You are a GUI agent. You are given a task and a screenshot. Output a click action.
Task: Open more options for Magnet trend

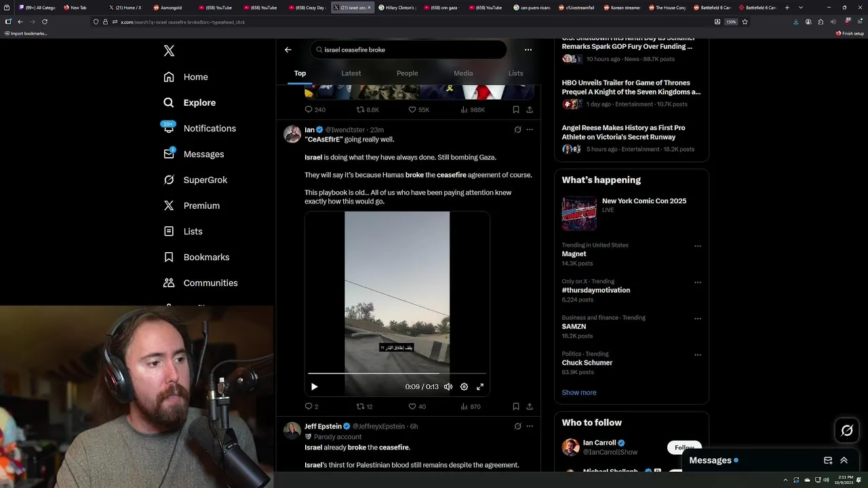click(x=698, y=246)
